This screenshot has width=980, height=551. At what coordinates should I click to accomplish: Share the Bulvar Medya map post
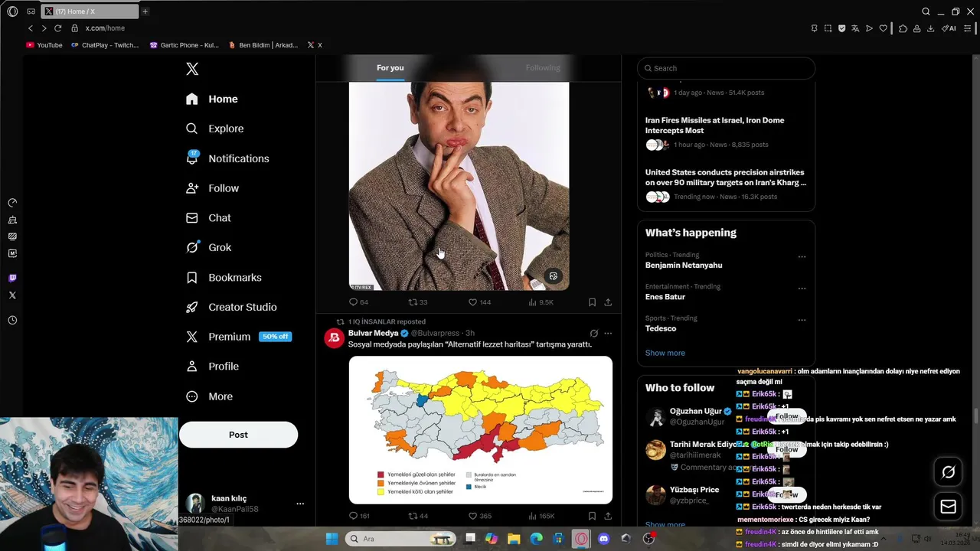tap(608, 516)
